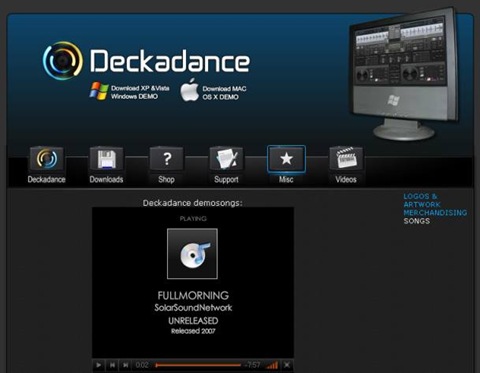Open the Downloads floppy disk icon
Viewport: 480px width, 373px height.
tap(106, 159)
